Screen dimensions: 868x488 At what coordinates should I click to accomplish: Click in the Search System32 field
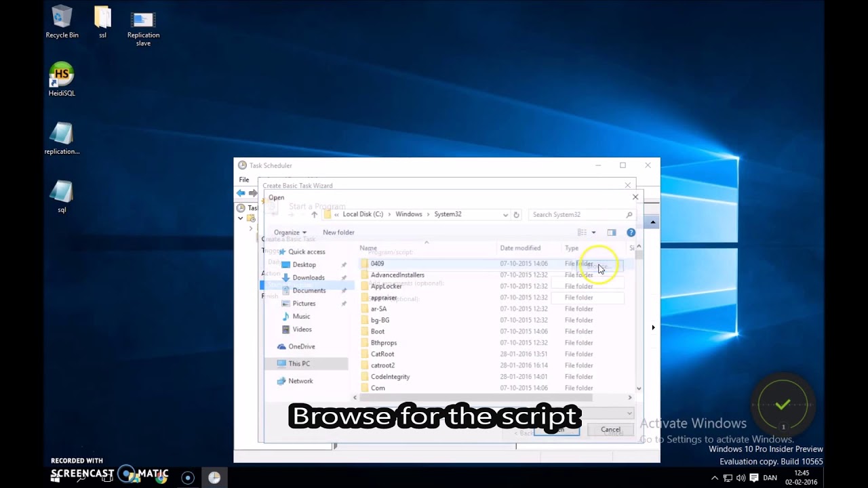pyautogui.click(x=576, y=215)
